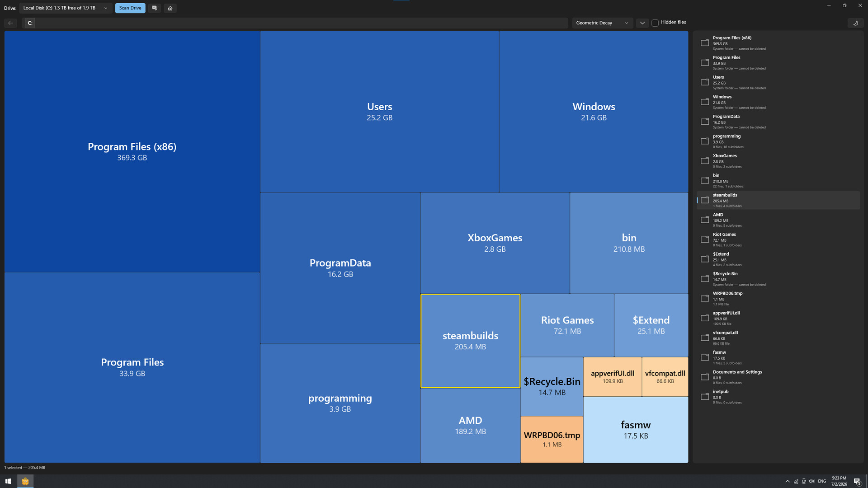This screenshot has height=488, width=868.
Task: Go to the home view icon
Action: coord(170,8)
